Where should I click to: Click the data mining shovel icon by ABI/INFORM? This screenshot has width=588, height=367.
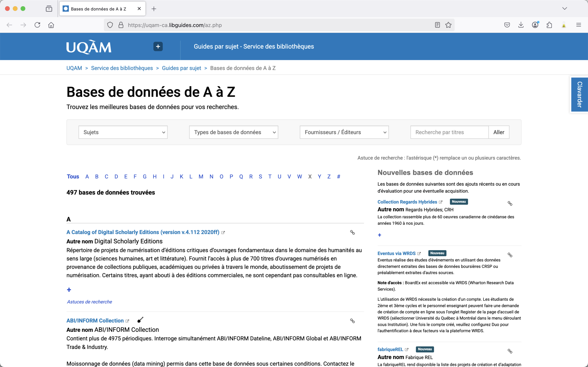click(140, 320)
